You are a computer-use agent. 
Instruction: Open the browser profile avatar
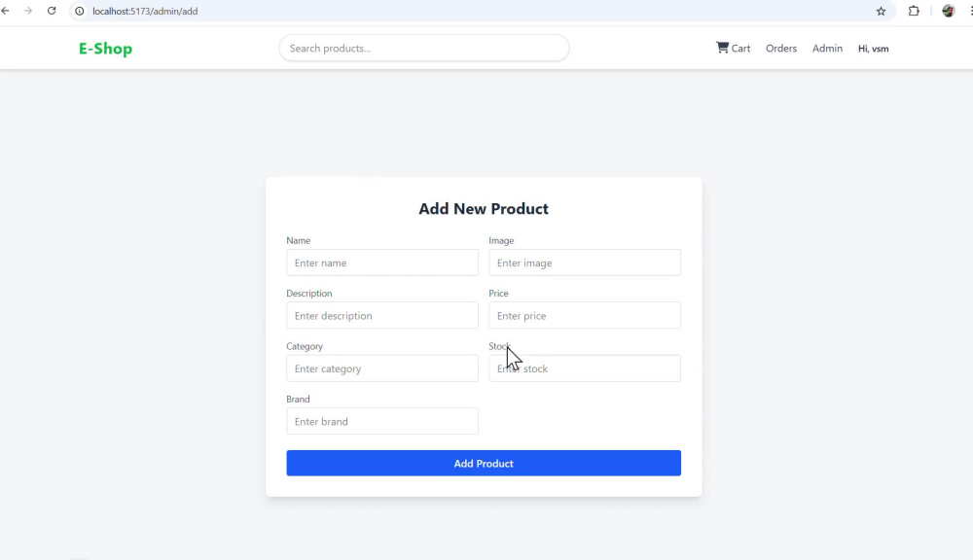pos(948,11)
